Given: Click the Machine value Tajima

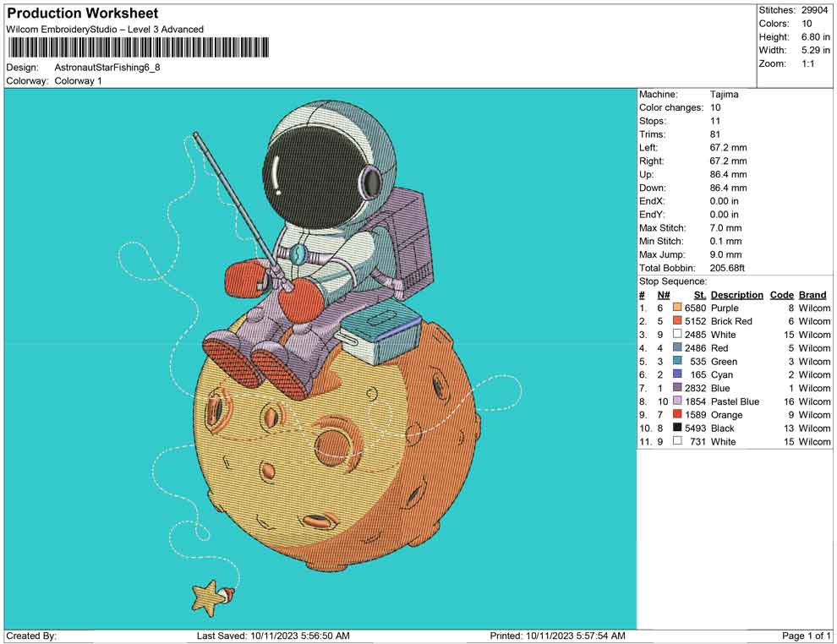Looking at the screenshot, I should (724, 95).
